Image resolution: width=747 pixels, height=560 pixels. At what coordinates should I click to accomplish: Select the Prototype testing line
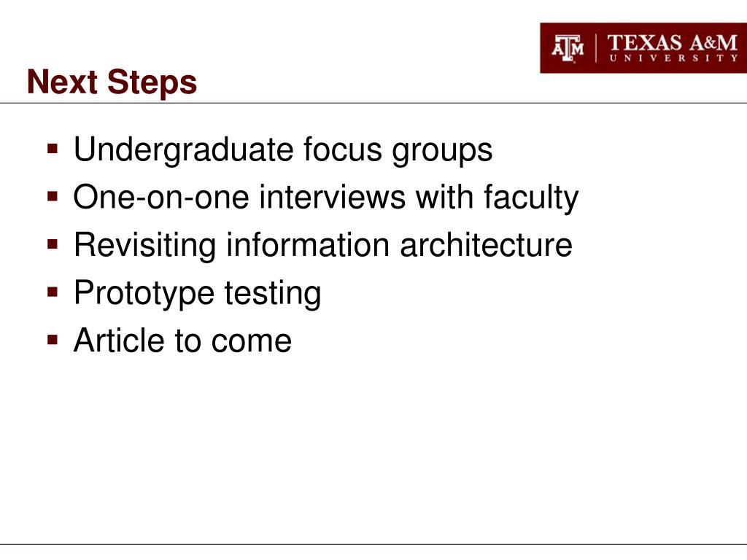pos(197,293)
